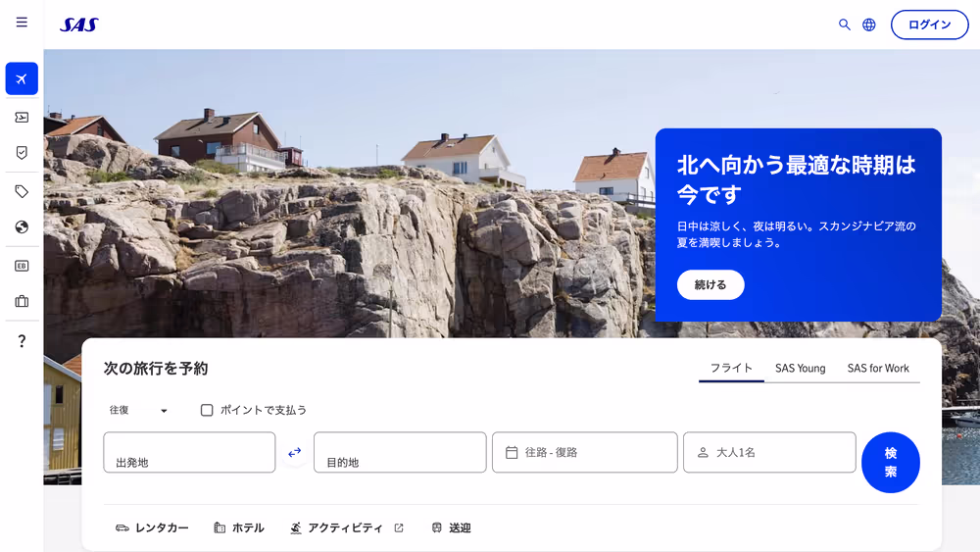This screenshot has width=980, height=552.
Task: Switch to the SAS for Work tab
Action: [x=878, y=369]
